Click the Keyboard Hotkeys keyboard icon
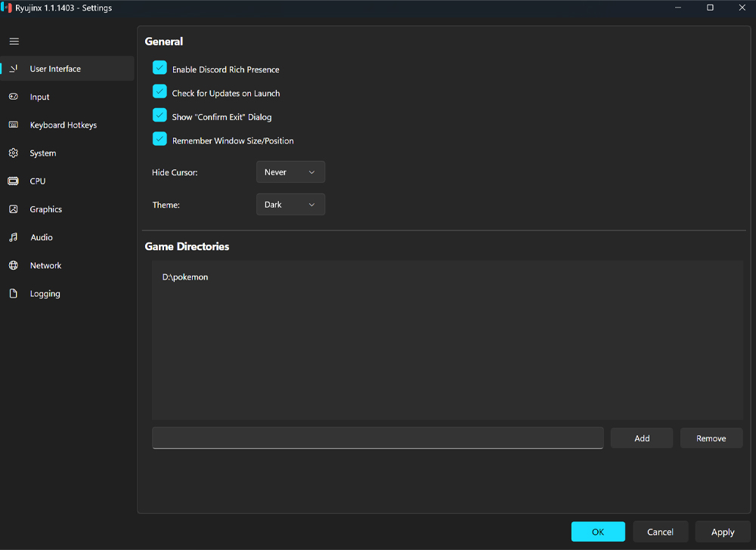Screen dimensions: 756x550 [14, 125]
